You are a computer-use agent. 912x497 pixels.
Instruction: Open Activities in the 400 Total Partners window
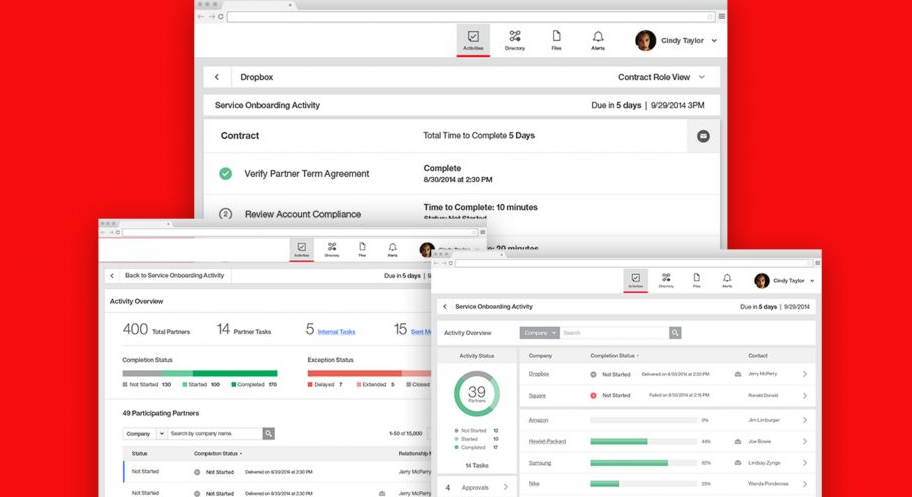pos(301,250)
